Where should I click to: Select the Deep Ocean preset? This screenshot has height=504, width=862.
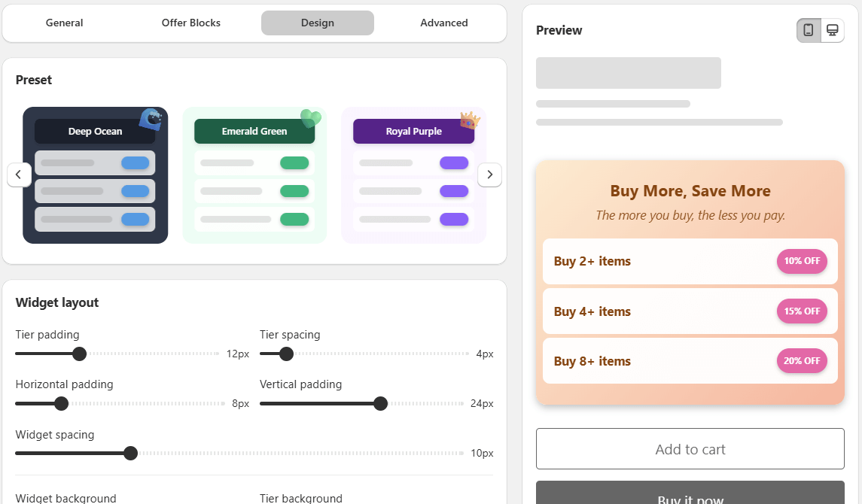(95, 175)
